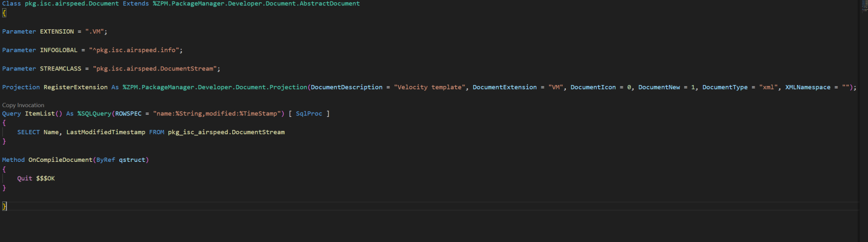Click the 'Projection' keyword

(21, 87)
